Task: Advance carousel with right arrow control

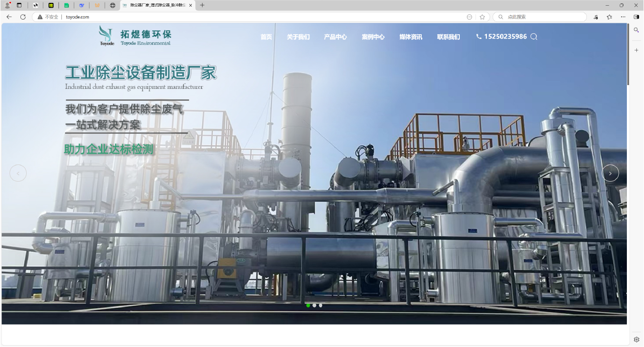Action: [610, 173]
